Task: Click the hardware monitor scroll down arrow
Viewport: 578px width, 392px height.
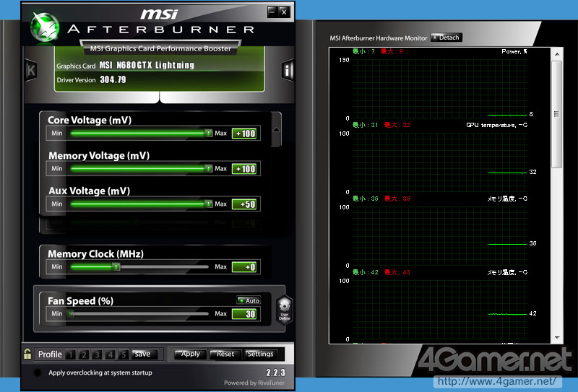Action: (x=557, y=337)
